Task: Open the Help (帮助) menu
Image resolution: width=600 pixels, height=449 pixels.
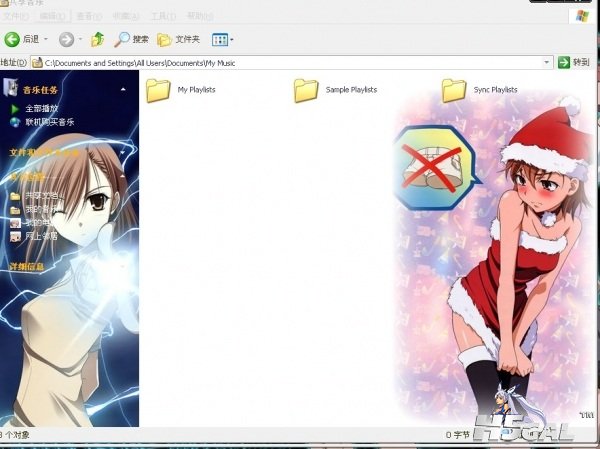Action: coord(199,17)
